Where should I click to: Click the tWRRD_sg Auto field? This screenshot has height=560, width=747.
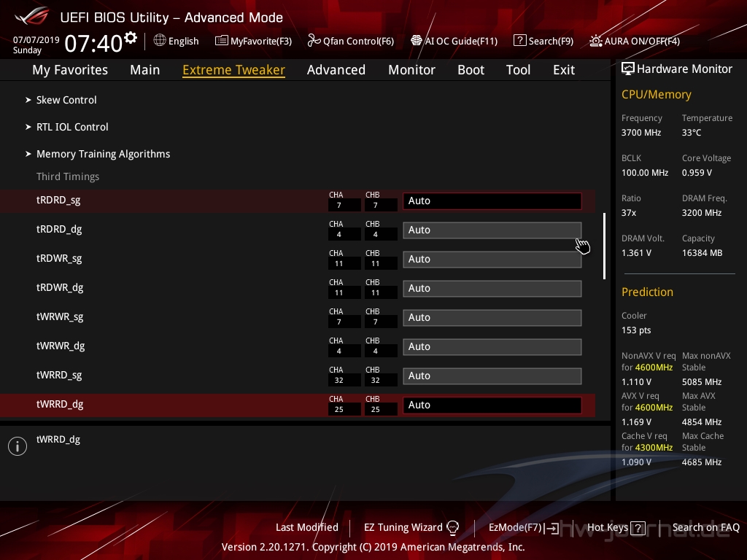pos(492,376)
